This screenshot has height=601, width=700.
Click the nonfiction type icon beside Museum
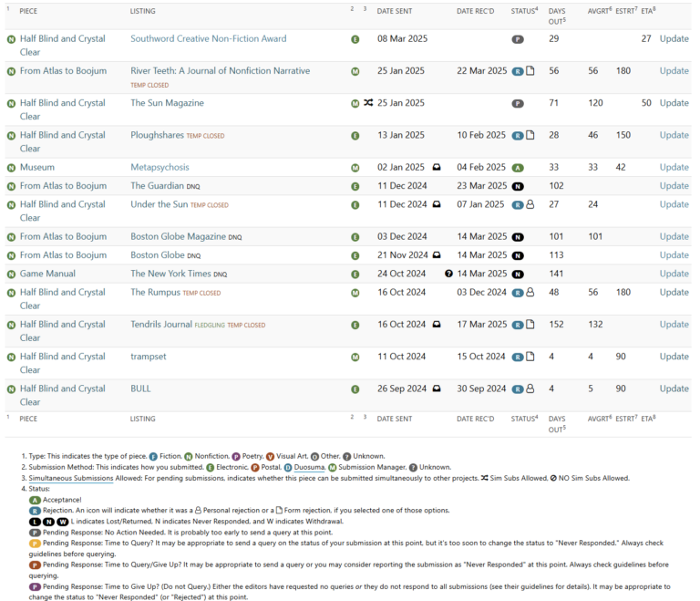coord(11,169)
